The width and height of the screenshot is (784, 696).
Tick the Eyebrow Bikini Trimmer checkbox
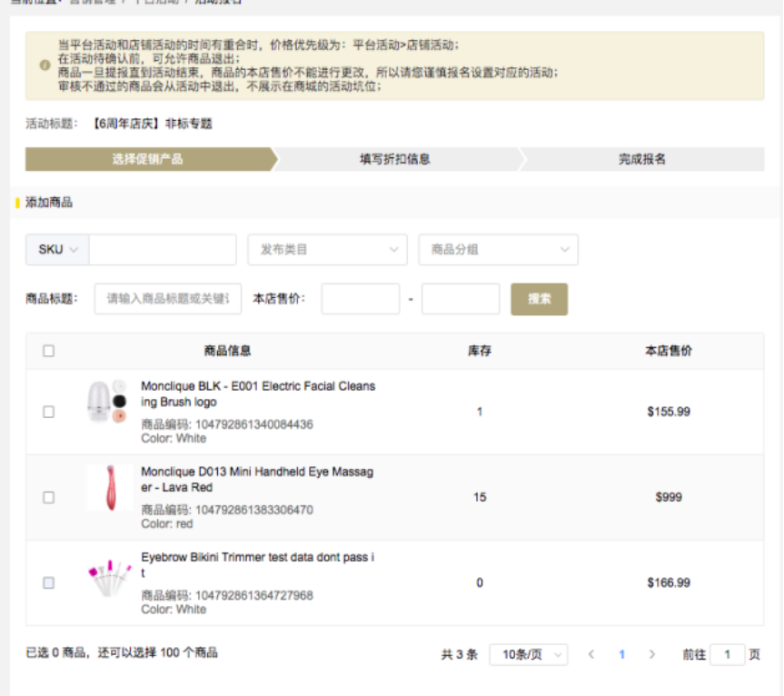49,582
